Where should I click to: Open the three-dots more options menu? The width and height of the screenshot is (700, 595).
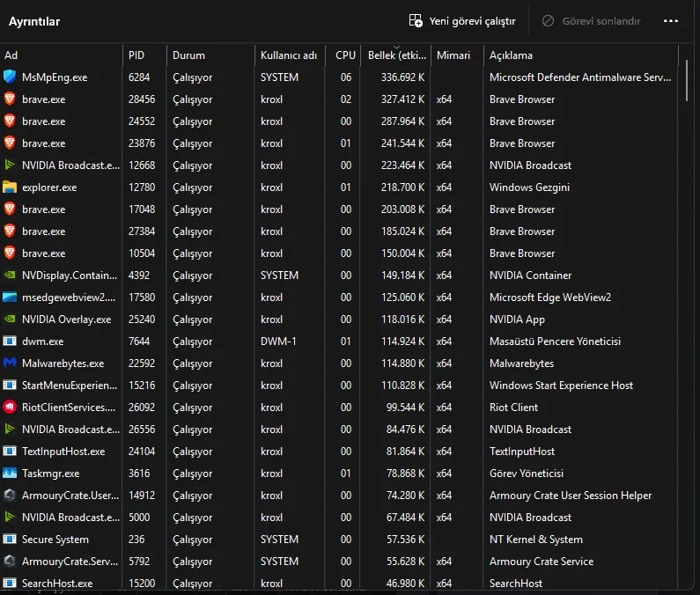(x=671, y=21)
